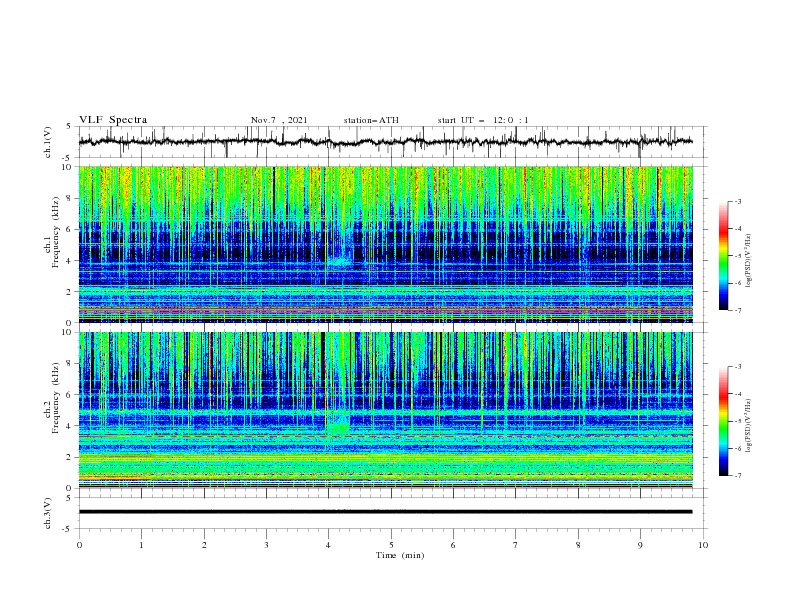The width and height of the screenshot is (792, 612).
Task: Select the lower PSD color scale bar
Action: click(x=724, y=421)
